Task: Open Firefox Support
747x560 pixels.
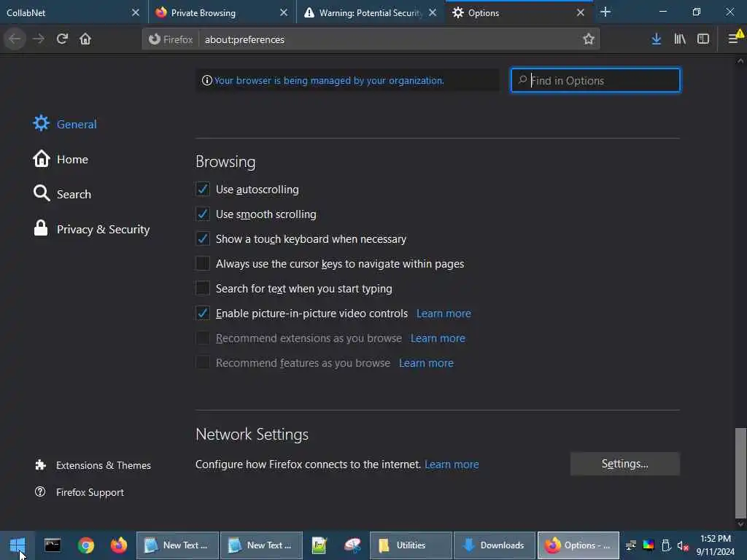Action: pyautogui.click(x=79, y=492)
